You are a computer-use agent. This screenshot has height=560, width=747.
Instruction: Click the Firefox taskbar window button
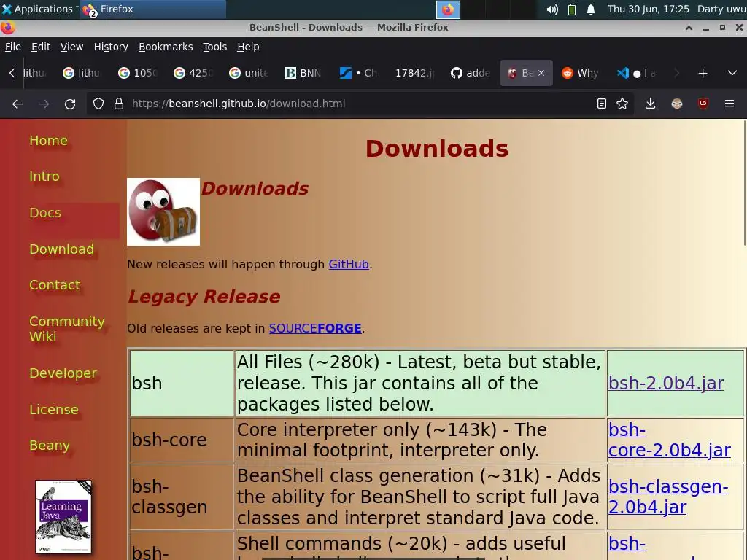[152, 9]
